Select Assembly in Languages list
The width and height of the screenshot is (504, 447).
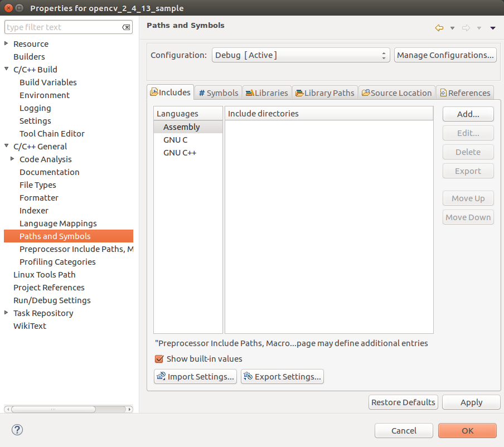pyautogui.click(x=188, y=127)
